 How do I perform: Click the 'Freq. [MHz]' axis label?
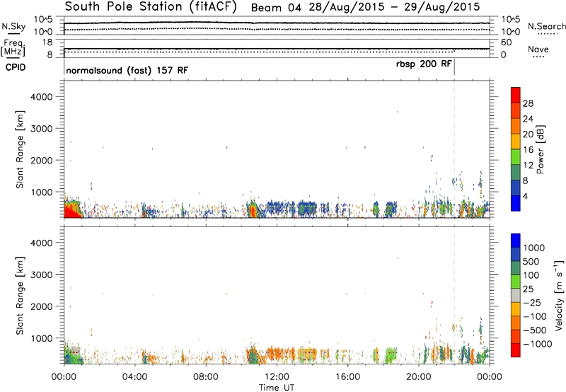13,47
